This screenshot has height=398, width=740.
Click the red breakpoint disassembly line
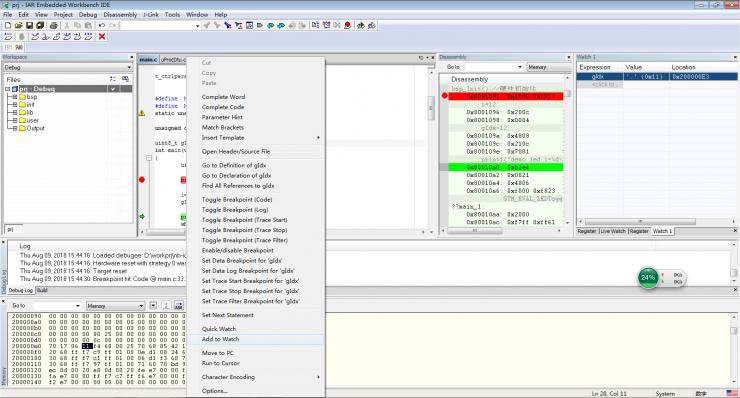click(x=505, y=96)
